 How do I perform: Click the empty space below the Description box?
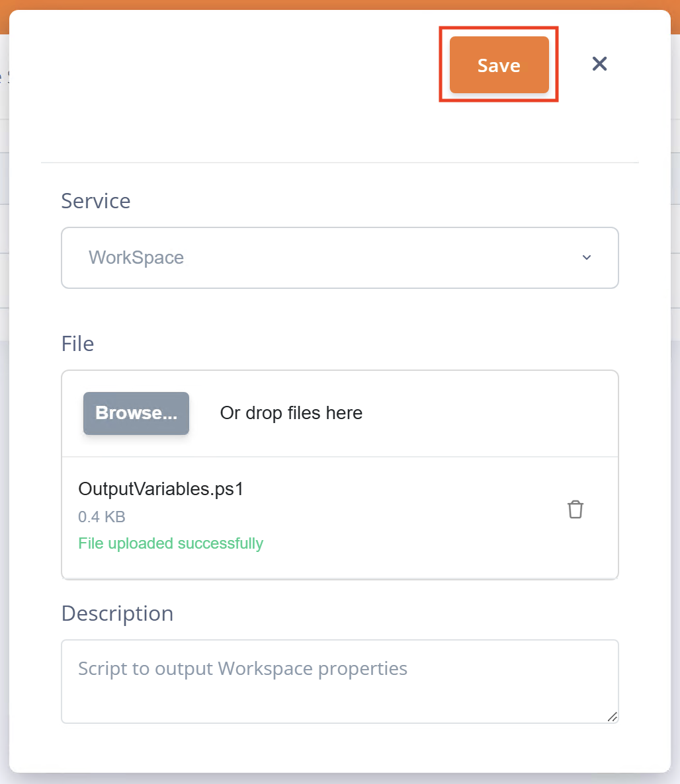(339, 747)
